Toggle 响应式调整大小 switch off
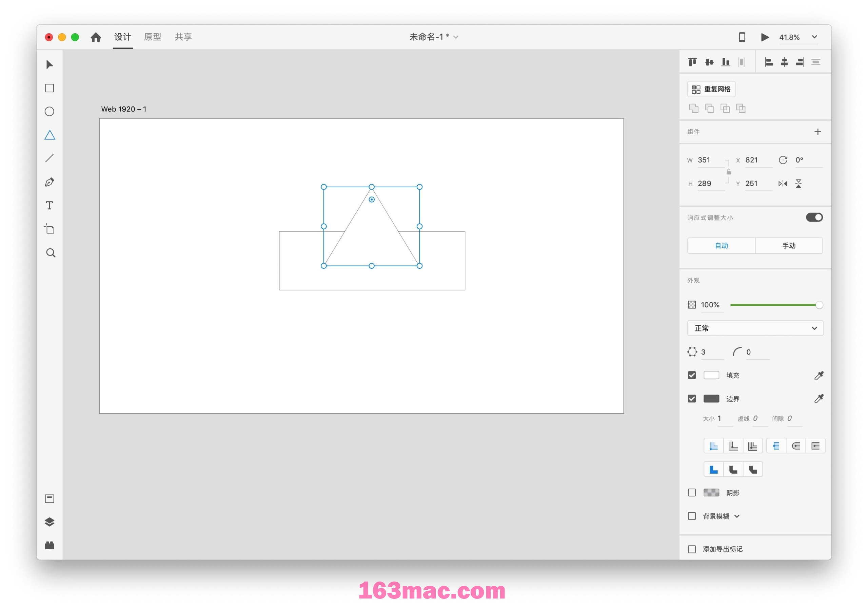The width and height of the screenshot is (868, 608). click(814, 217)
